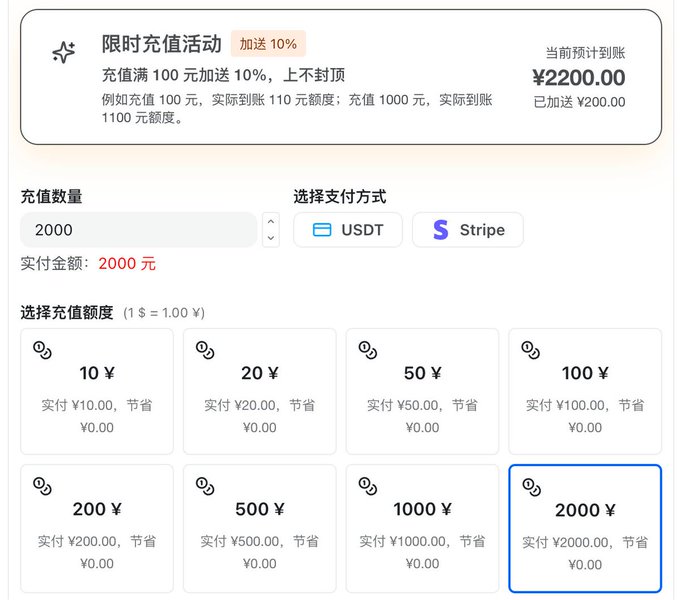Click the coin icon on 50 ¥ card
Screen dimensions: 680x600
pyautogui.click(x=368, y=350)
